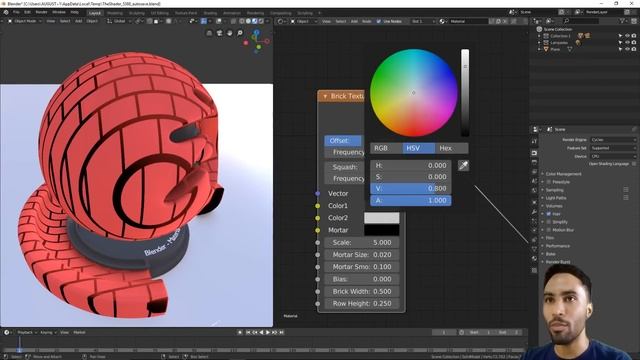Click the brightness value slider beside color wheel
Screen dimensions: 640x360
click(465, 93)
